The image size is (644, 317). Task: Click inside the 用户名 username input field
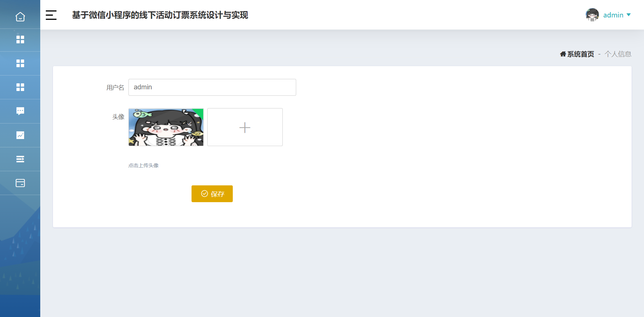[212, 87]
